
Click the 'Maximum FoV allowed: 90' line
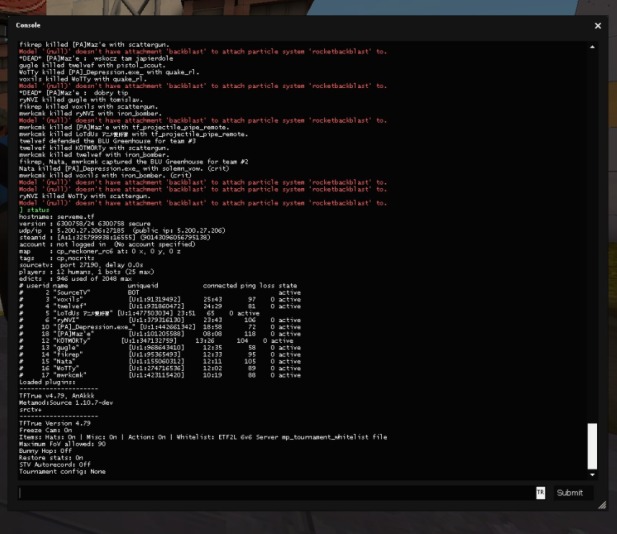(57, 442)
